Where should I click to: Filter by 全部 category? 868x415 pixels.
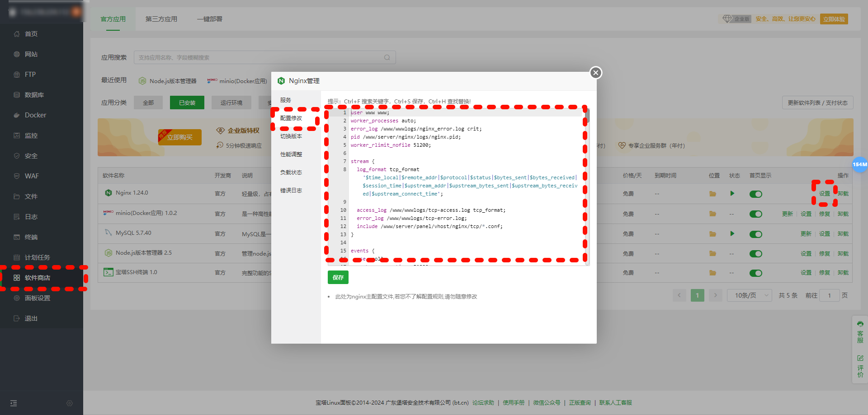click(x=148, y=103)
